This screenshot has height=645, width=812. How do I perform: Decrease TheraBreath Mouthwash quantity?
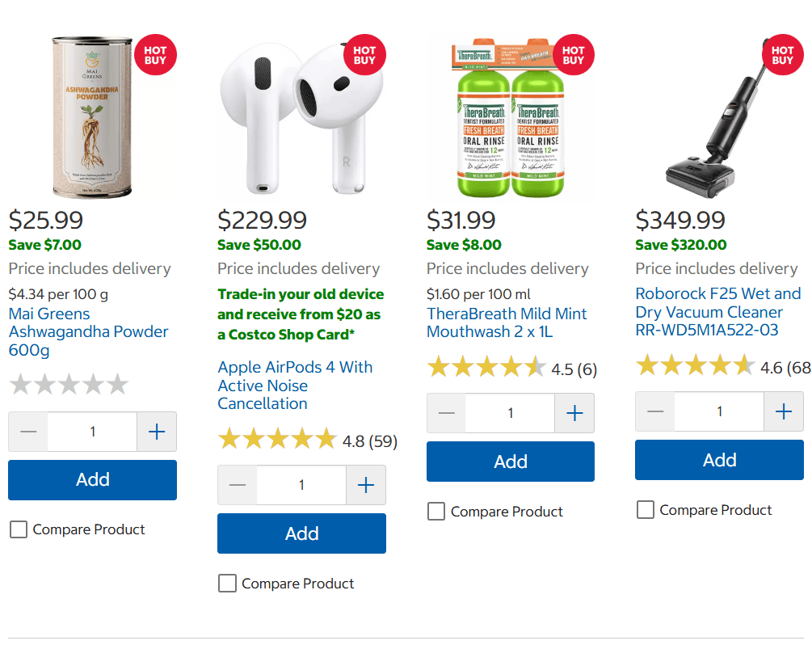pyautogui.click(x=446, y=413)
